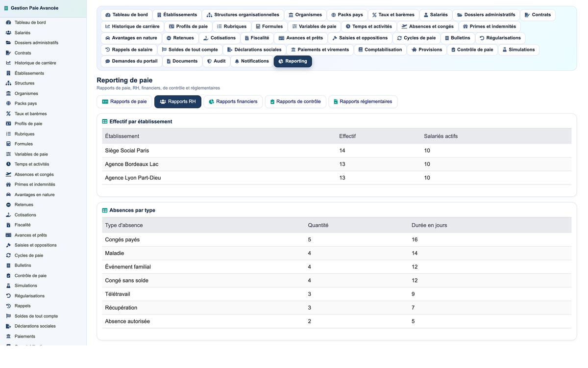The width and height of the screenshot is (588, 368).
Task: Open Variables de paie in sidebar
Action: 43,154
